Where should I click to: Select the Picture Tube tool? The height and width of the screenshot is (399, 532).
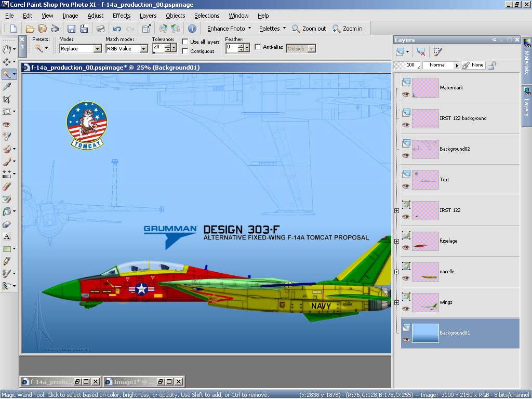tap(6, 199)
